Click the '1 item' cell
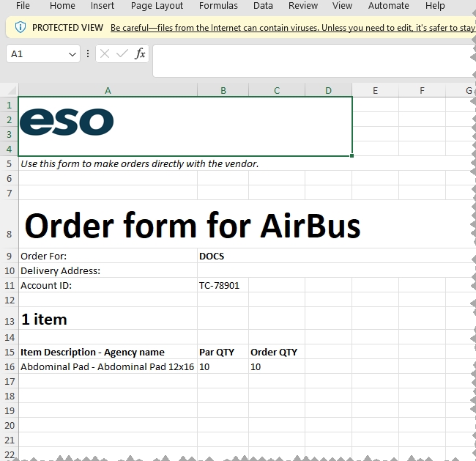 tap(108, 319)
